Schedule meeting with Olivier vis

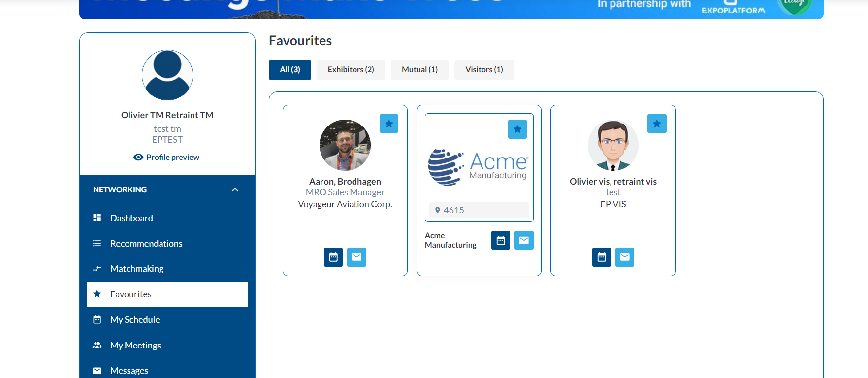coord(602,257)
